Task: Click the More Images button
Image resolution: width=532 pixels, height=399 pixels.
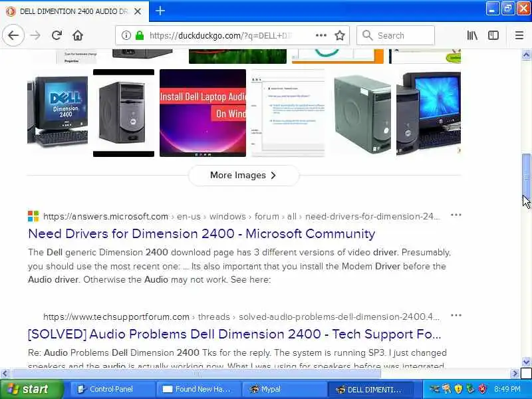Action: coord(243,176)
